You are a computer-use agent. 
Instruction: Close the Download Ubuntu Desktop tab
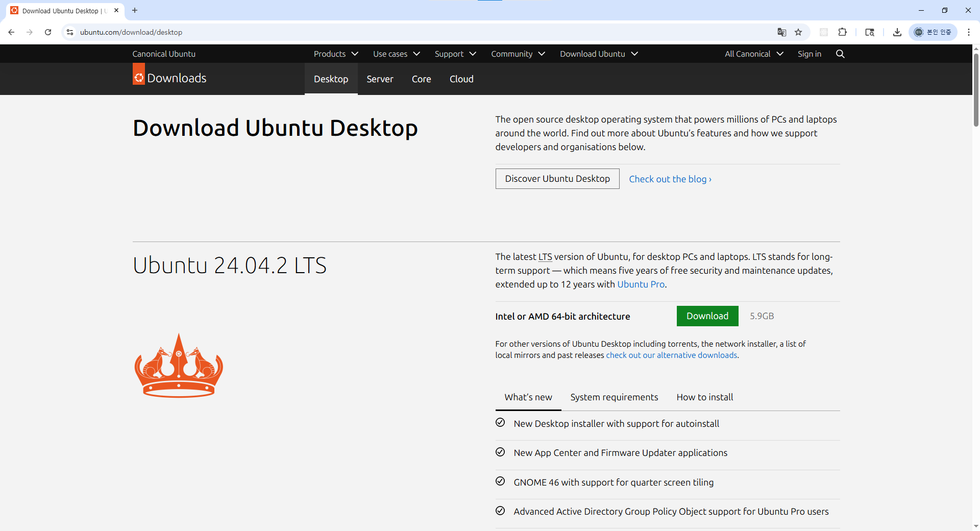pyautogui.click(x=116, y=10)
